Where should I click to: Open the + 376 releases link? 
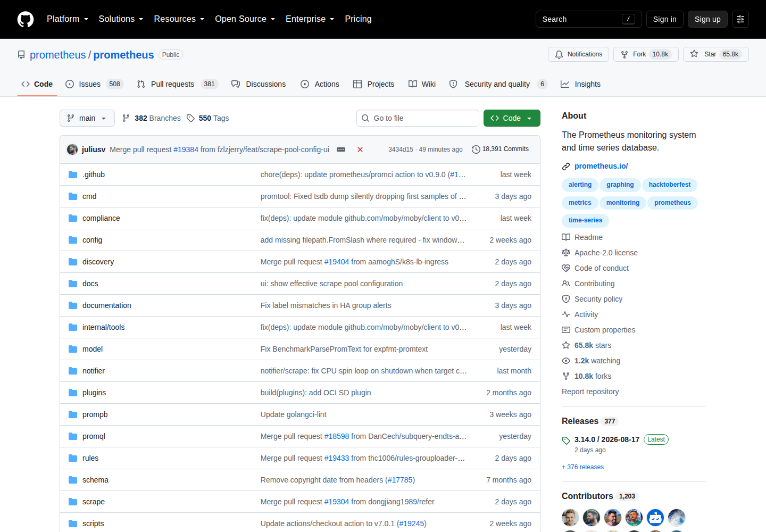coord(582,467)
